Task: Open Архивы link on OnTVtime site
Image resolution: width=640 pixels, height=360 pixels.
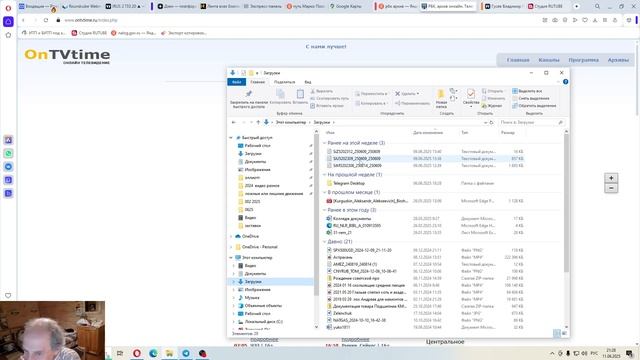Action: click(x=618, y=60)
